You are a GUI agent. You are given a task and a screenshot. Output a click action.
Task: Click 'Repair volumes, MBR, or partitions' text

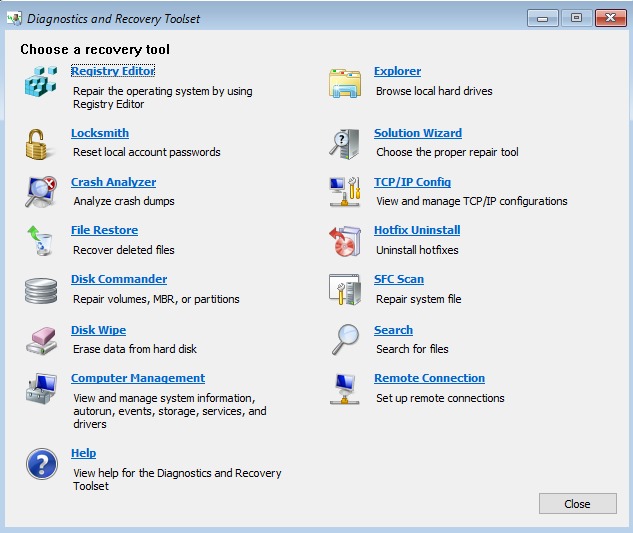pos(156,299)
